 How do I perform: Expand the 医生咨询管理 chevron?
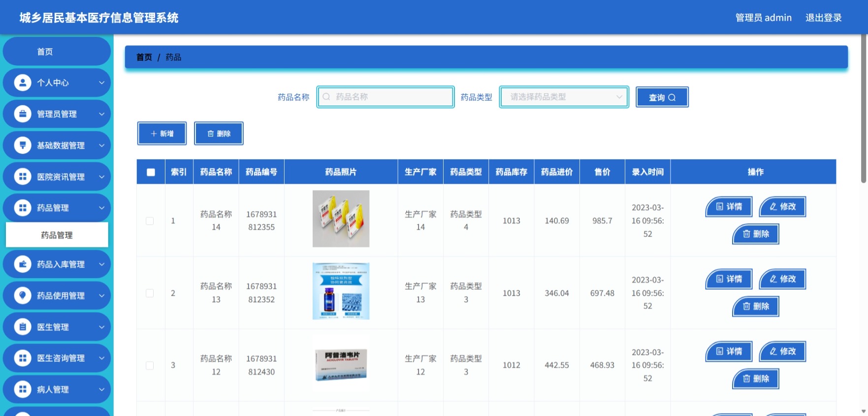pyautogui.click(x=101, y=358)
